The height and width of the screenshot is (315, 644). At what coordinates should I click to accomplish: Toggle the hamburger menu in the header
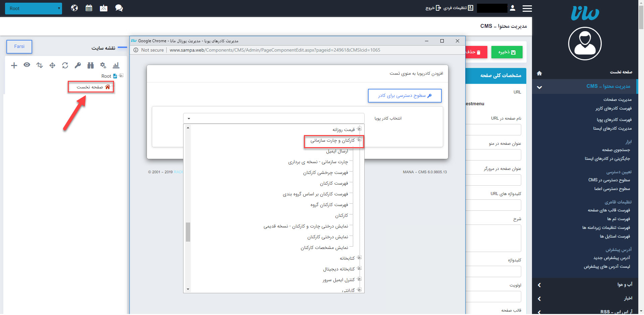(527, 8)
